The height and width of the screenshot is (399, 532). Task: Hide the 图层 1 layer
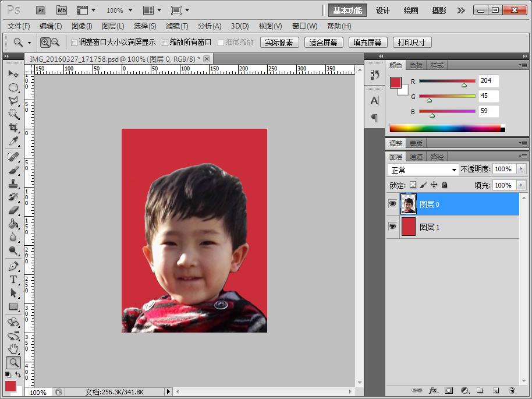[393, 227]
